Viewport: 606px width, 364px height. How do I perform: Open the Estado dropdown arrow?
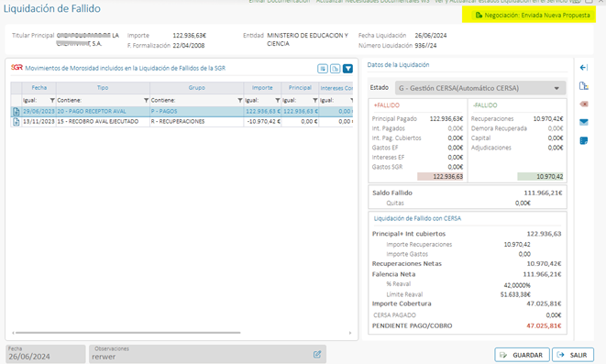tap(556, 89)
